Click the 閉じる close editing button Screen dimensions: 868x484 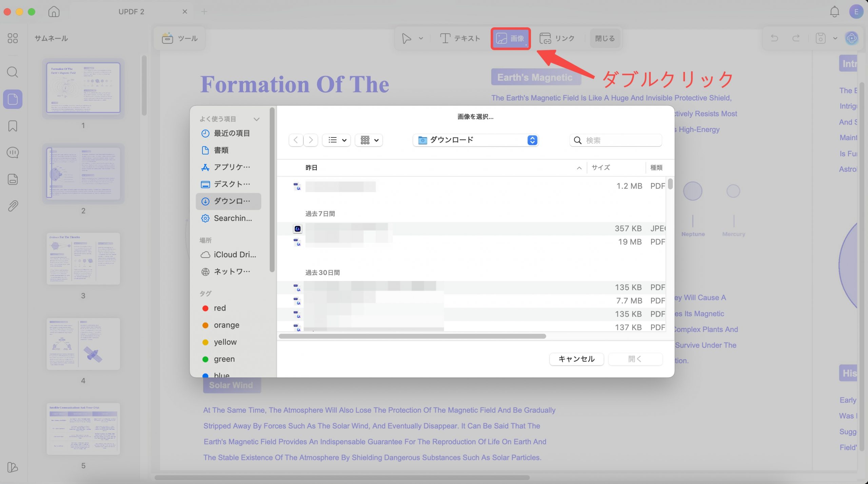click(x=605, y=38)
